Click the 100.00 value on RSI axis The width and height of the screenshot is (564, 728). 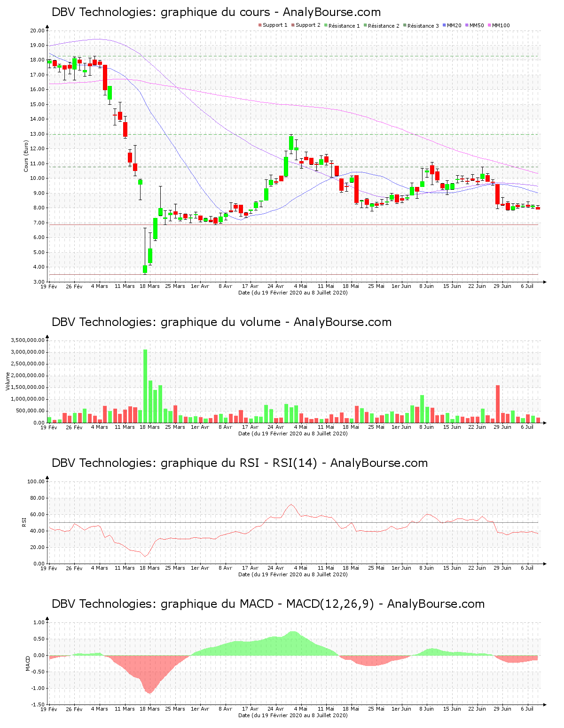click(36, 481)
